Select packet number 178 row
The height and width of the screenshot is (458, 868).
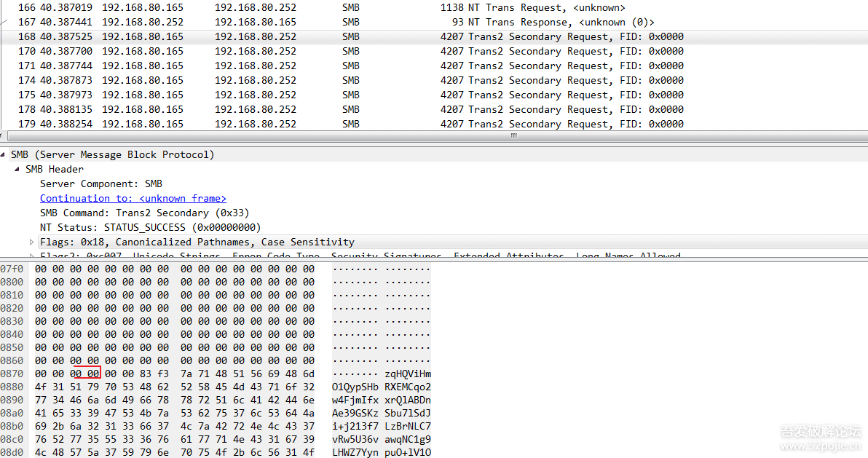350,109
